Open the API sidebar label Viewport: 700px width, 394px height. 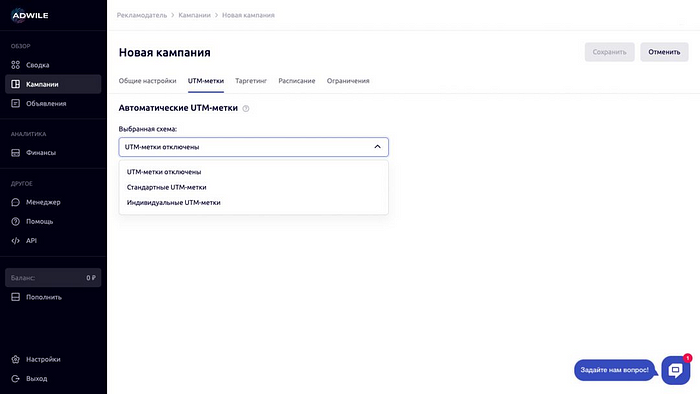[31, 241]
